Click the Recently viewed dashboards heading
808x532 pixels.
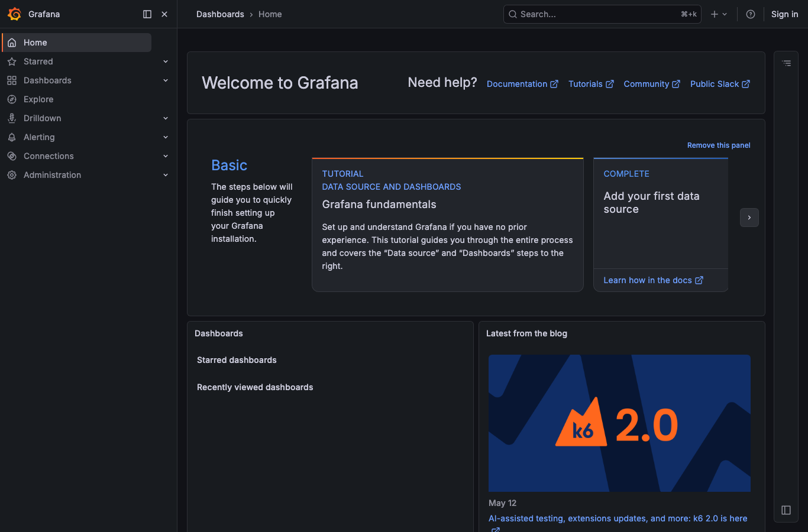(255, 387)
